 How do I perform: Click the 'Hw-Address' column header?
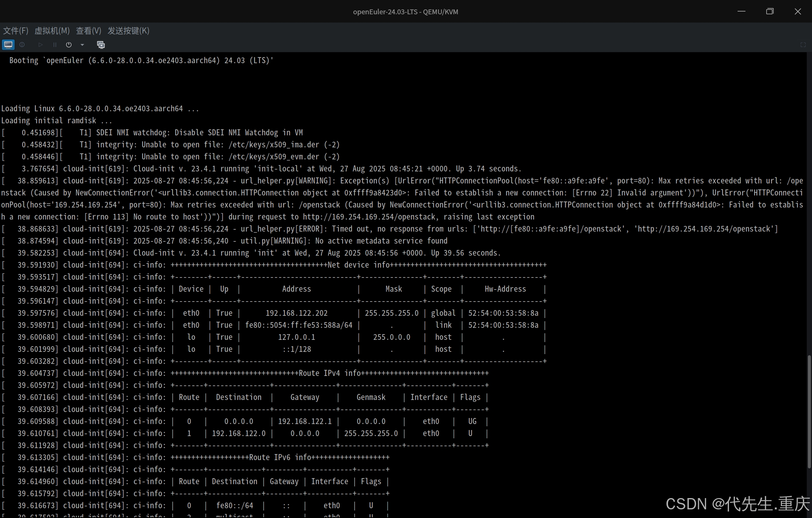(505, 289)
